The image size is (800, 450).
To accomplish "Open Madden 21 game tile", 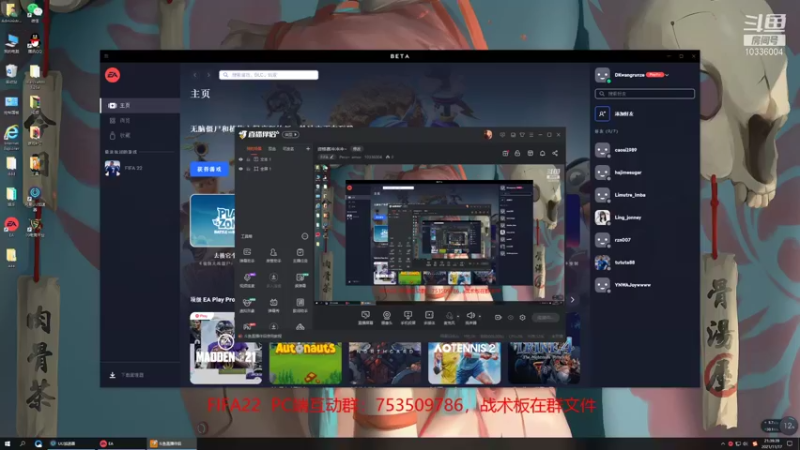I will point(226,348).
